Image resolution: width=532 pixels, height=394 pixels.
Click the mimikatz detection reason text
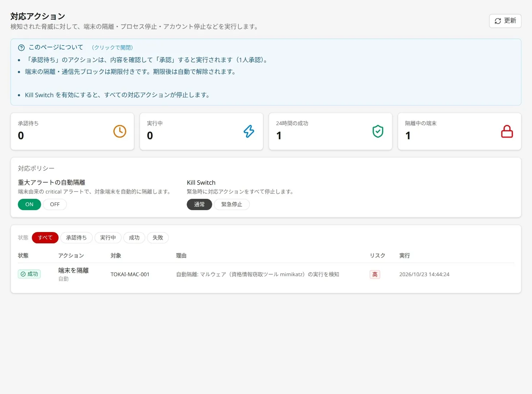pyautogui.click(x=257, y=274)
